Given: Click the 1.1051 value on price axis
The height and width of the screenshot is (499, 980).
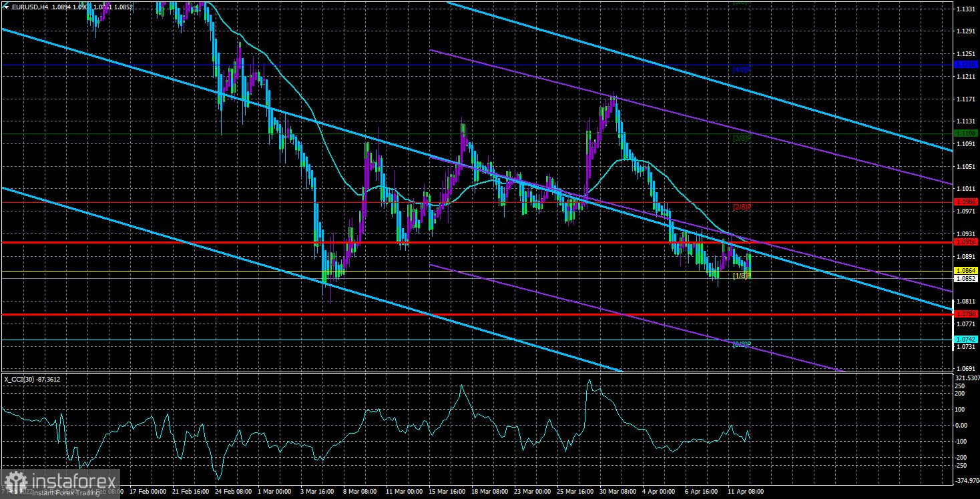Looking at the screenshot, I should click(x=966, y=166).
